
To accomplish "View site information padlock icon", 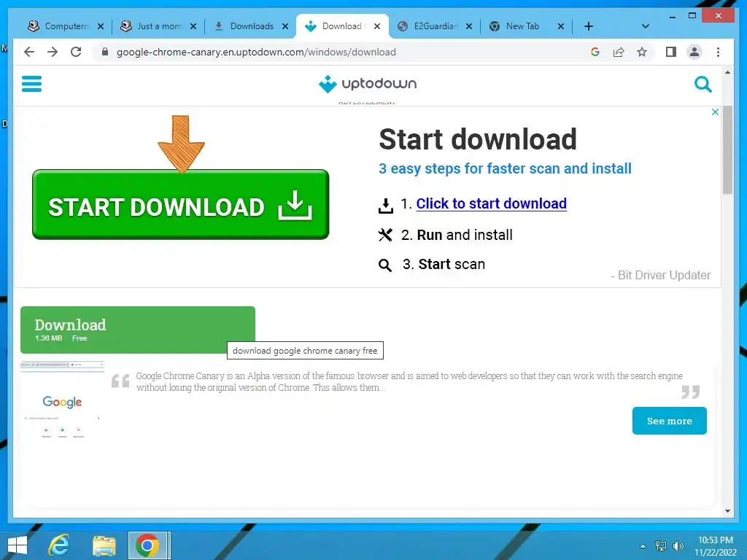I will (x=105, y=52).
